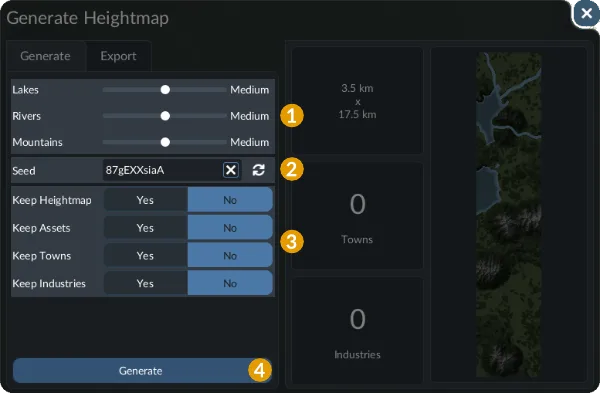This screenshot has width=600, height=393.
Task: Adjust the Lakes slider handle
Action: [x=165, y=90]
